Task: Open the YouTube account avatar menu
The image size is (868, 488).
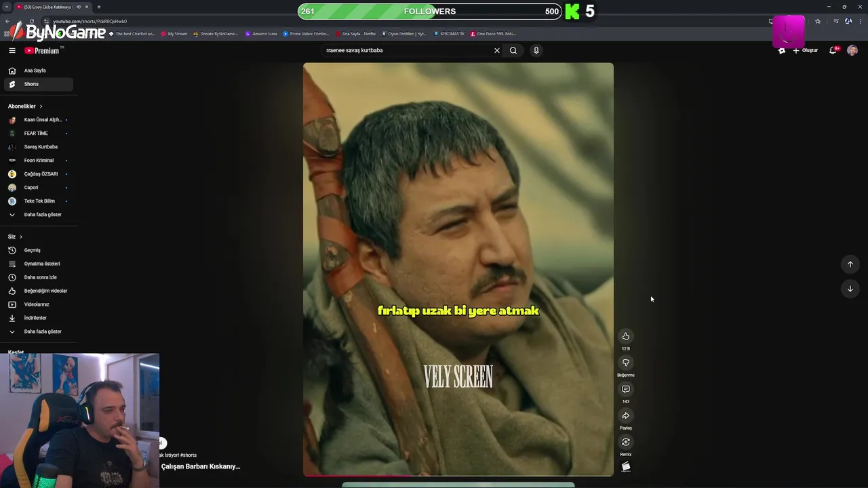Action: pyautogui.click(x=852, y=50)
